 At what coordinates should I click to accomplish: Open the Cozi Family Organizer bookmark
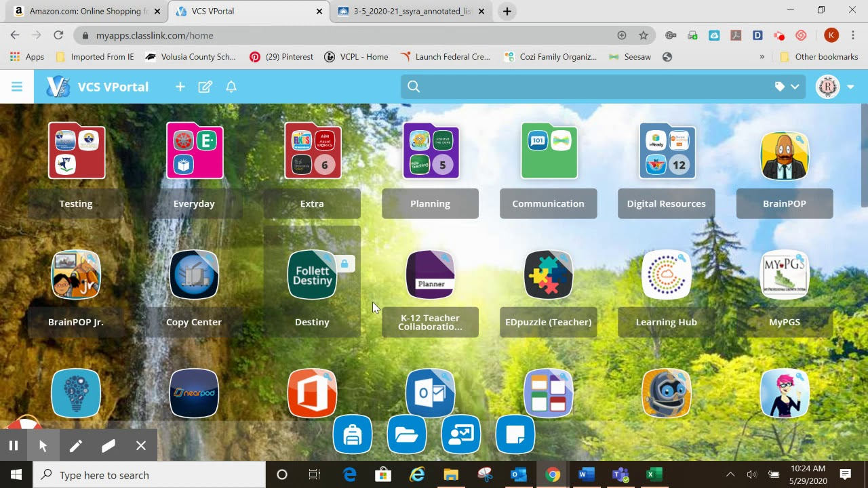pos(551,57)
